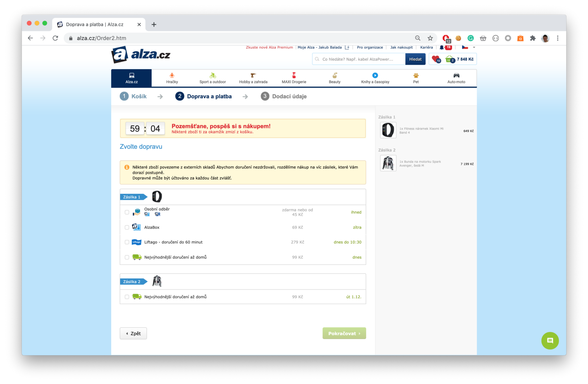
Task: Open the Kariéra menu item
Action: pyautogui.click(x=427, y=47)
